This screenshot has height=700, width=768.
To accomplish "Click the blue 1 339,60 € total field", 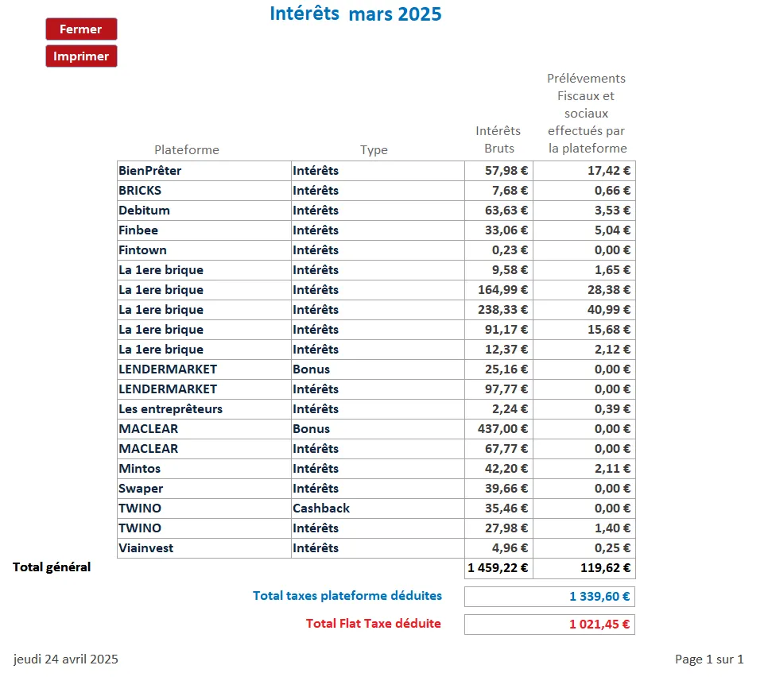I will 549,597.
